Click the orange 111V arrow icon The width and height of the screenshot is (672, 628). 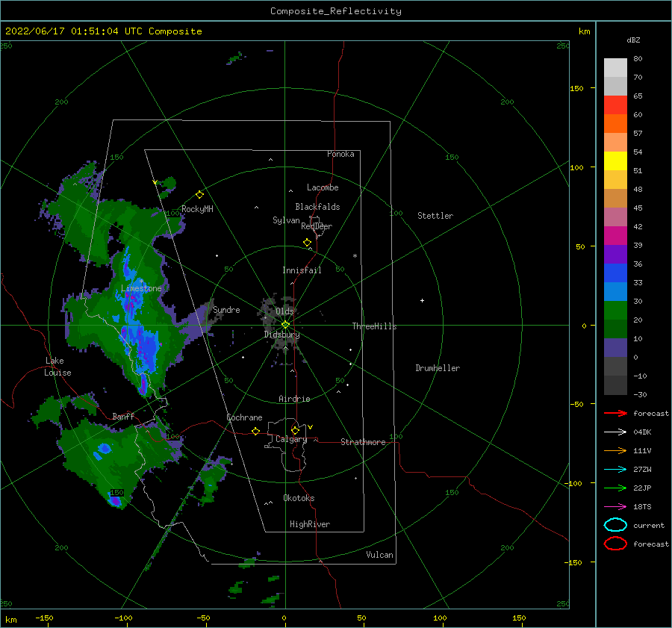click(x=615, y=450)
